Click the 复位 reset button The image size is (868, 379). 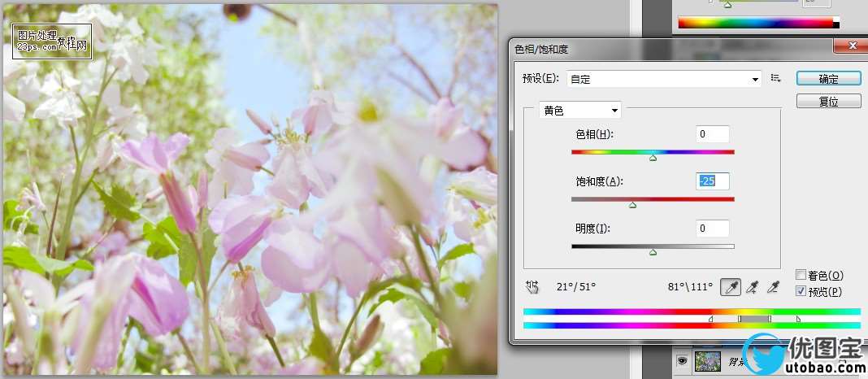829,102
